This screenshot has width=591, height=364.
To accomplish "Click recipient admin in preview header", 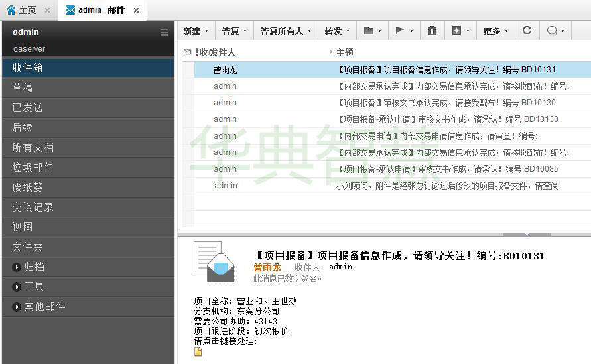I will coord(341,267).
